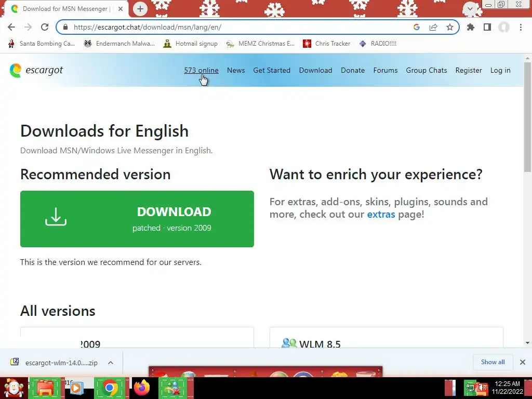Screen dimensions: 532x399
Task: Click the volume icon in the system tray
Action: coord(482,388)
